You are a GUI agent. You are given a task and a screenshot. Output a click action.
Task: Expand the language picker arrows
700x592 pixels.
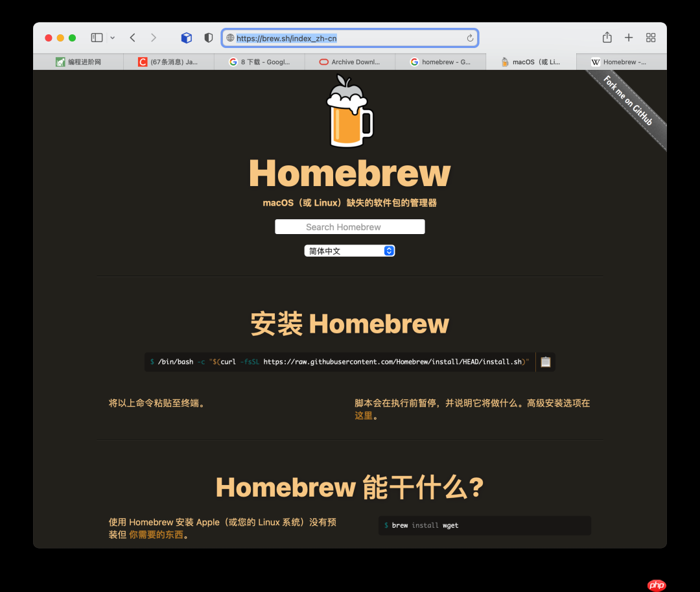click(388, 250)
